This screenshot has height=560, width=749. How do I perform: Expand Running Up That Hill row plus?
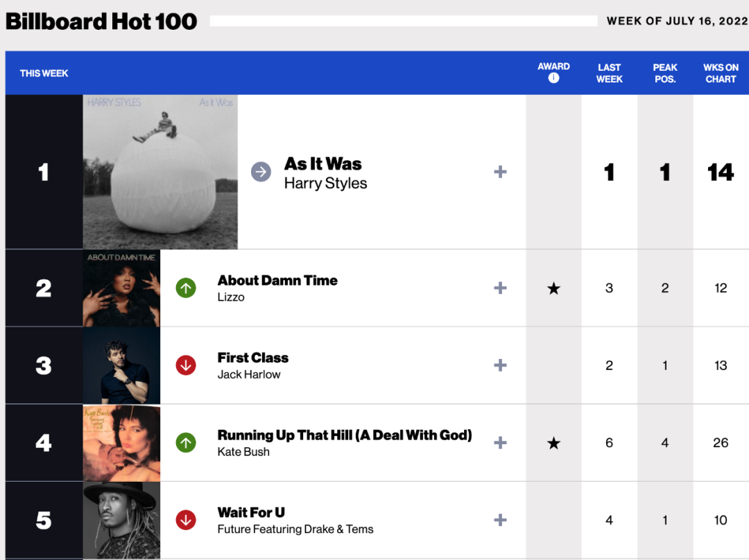(x=500, y=443)
